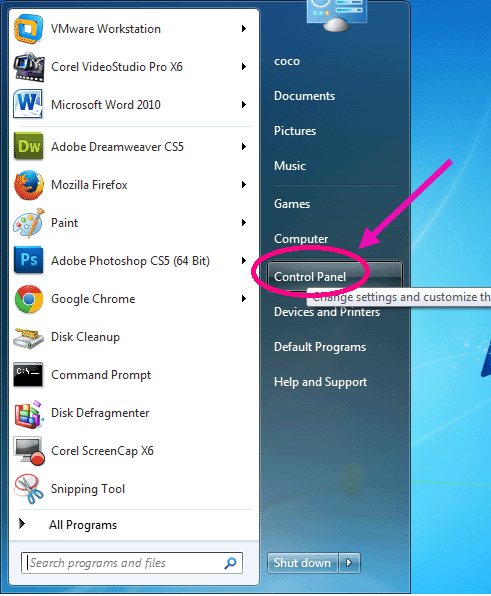The image size is (491, 596).
Task: Open Devices and Printers
Action: [x=327, y=312]
